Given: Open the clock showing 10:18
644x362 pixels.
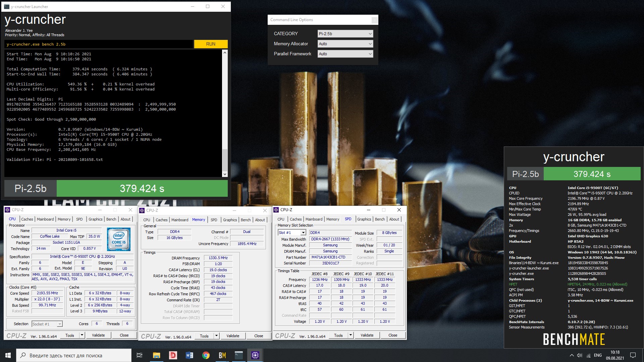Looking at the screenshot, I should [615, 355].
